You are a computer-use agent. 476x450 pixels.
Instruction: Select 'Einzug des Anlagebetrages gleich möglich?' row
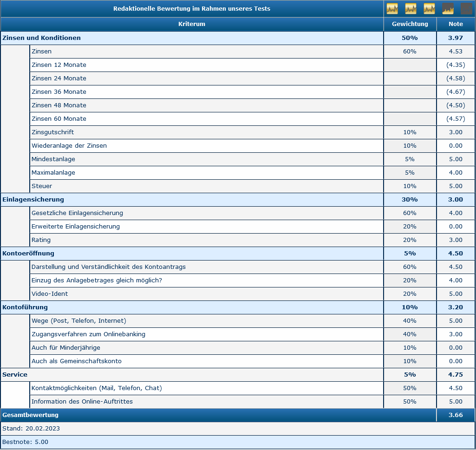[97, 280]
